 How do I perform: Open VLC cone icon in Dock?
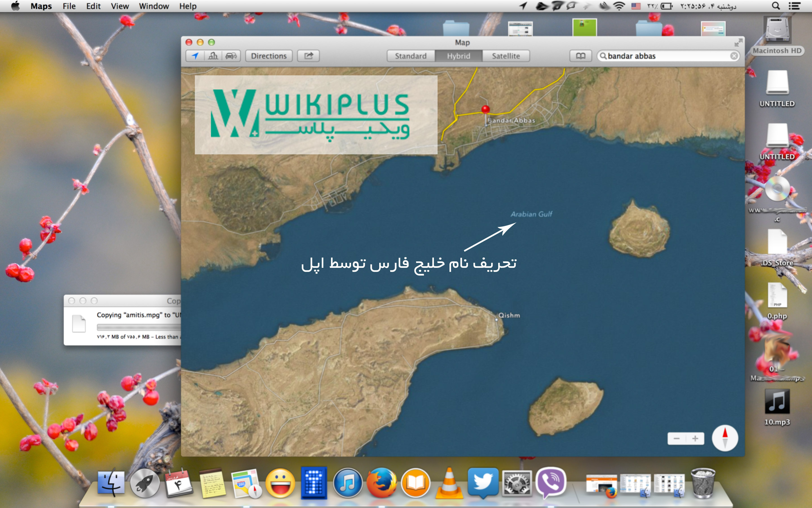tap(449, 483)
